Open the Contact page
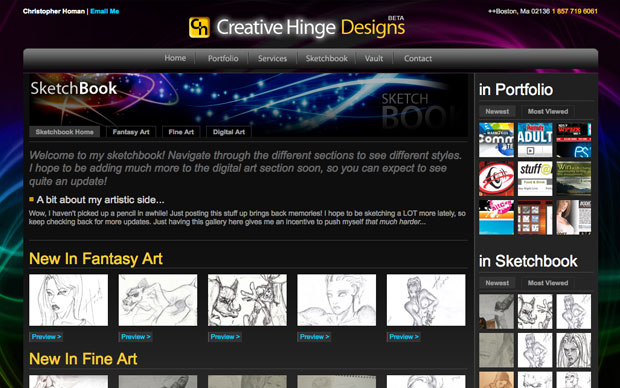The image size is (620, 388). click(x=418, y=59)
